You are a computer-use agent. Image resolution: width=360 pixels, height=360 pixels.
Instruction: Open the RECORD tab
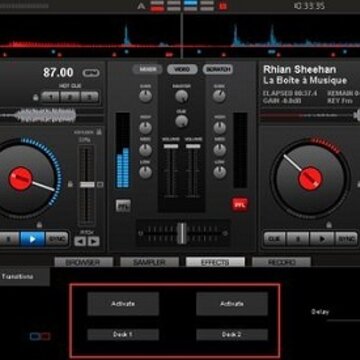pos(281,262)
